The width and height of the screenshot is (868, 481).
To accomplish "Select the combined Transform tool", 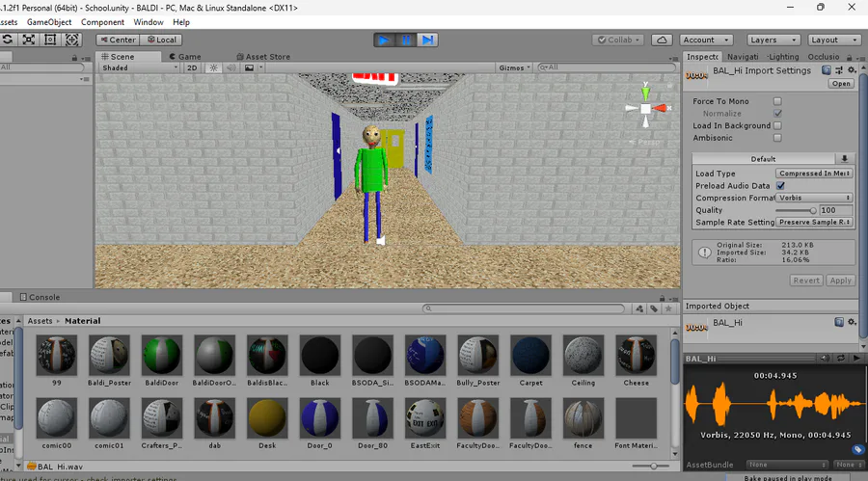I will click(72, 40).
